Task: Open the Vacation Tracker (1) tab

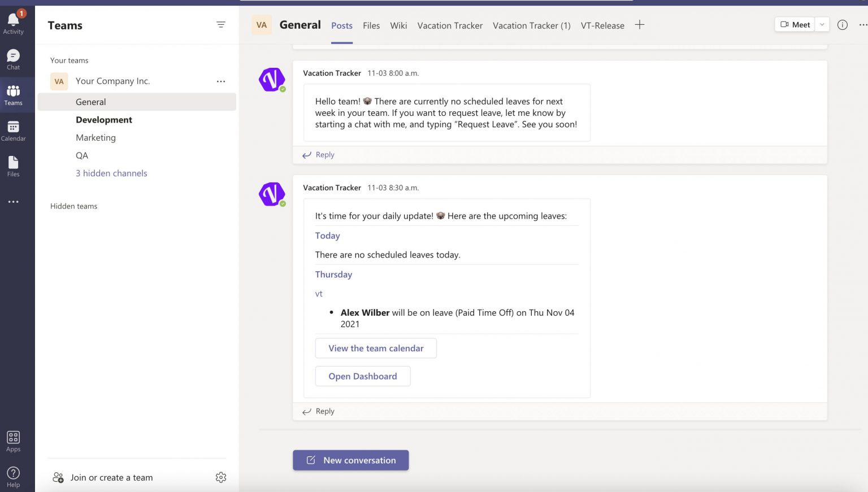Action: tap(532, 25)
